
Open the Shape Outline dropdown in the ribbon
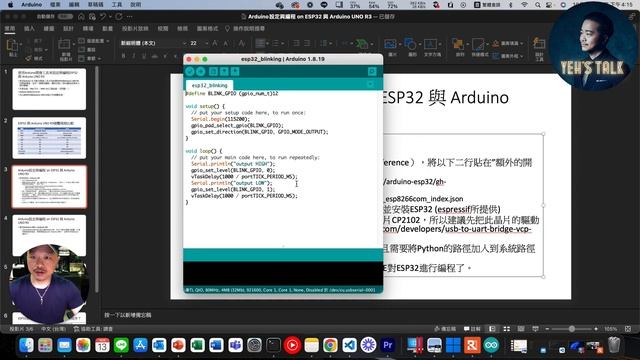tap(507, 56)
